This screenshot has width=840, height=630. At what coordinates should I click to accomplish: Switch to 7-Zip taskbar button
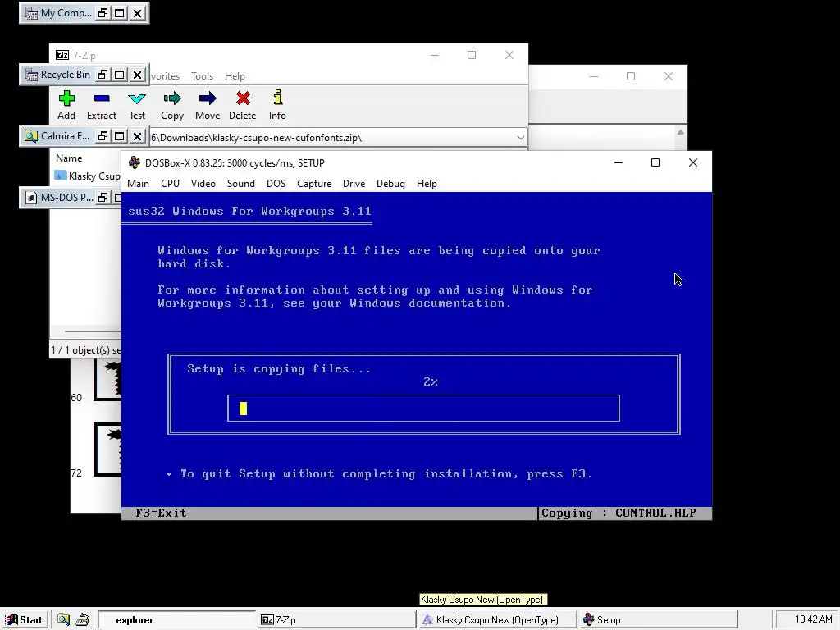(336, 620)
